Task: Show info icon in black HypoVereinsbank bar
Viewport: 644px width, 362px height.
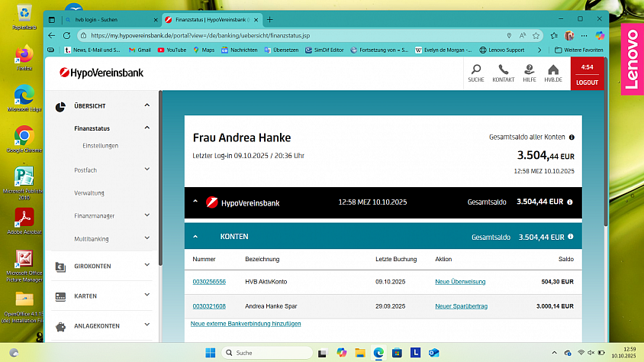Action: point(570,202)
